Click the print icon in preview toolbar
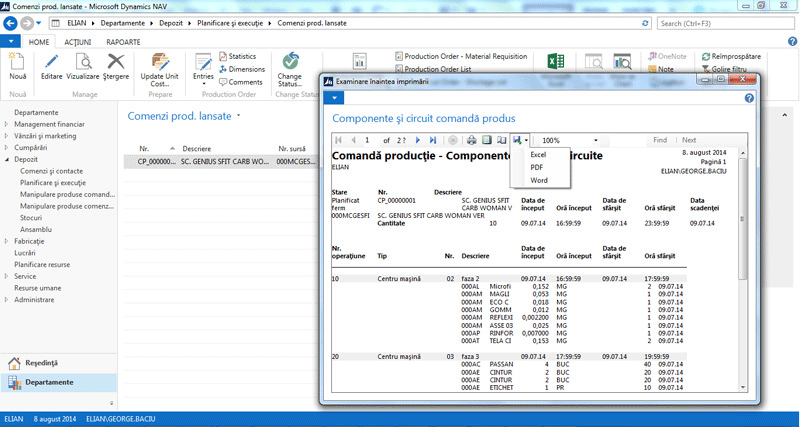Viewport: 800px width, 427px height. click(472, 140)
